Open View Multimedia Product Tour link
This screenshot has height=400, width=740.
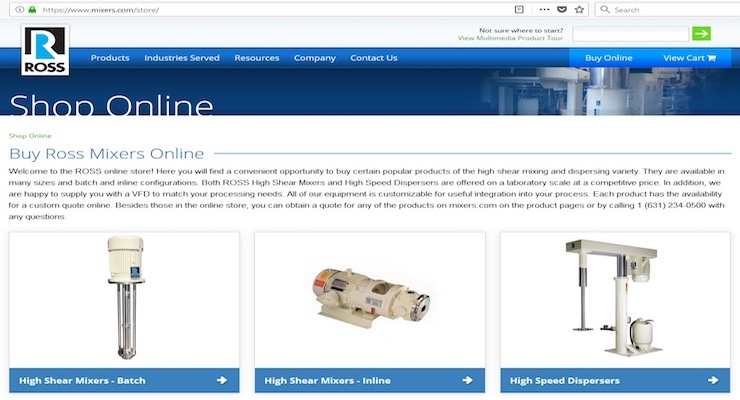510,38
